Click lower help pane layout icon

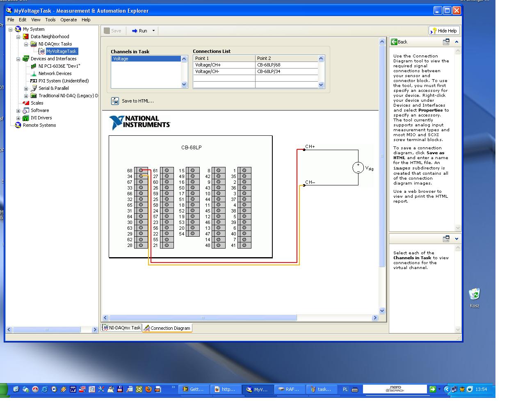point(446,239)
